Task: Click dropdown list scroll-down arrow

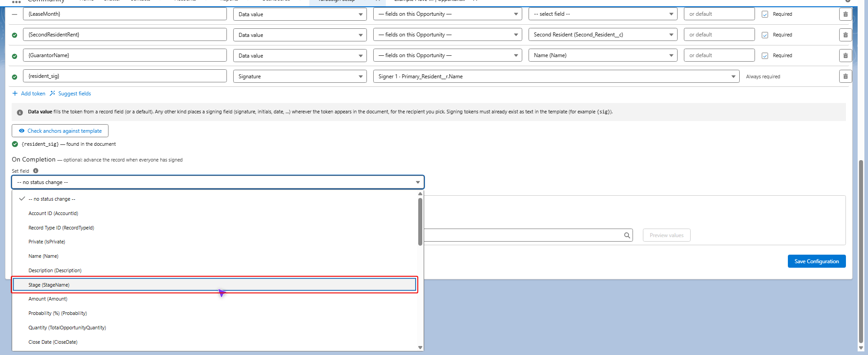Action: click(x=420, y=347)
